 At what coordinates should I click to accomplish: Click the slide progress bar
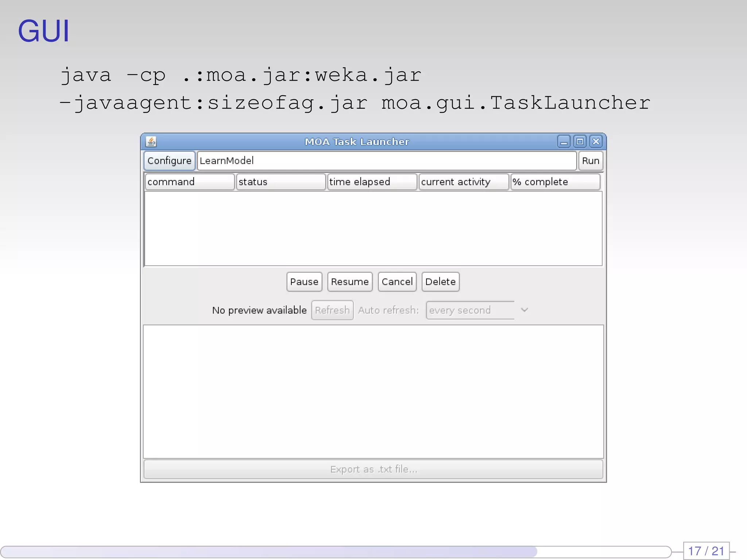[336, 552]
